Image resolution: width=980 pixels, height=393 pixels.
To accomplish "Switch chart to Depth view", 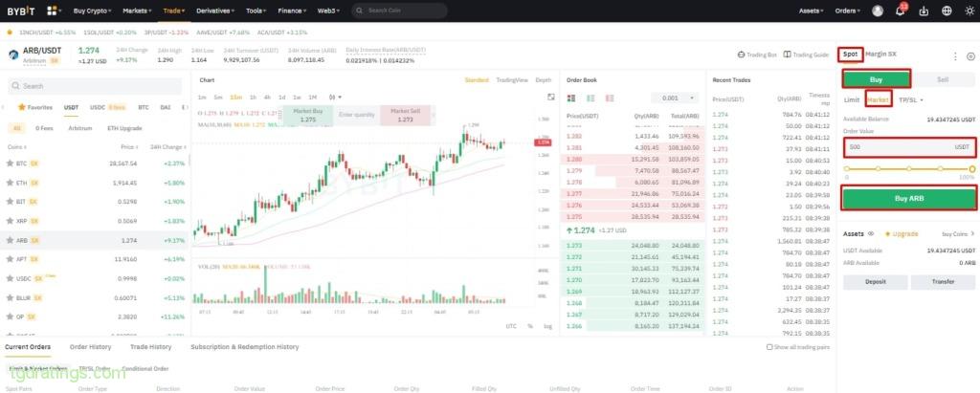I will pos(544,80).
